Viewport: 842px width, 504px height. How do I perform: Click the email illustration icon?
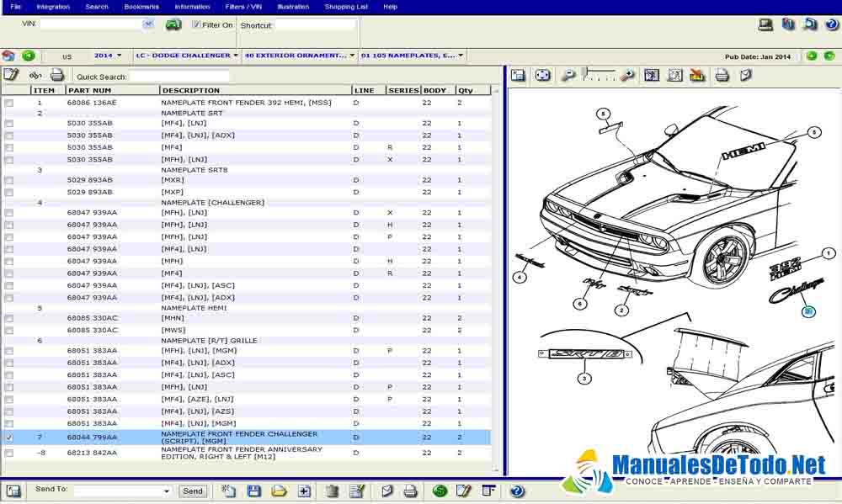click(746, 76)
